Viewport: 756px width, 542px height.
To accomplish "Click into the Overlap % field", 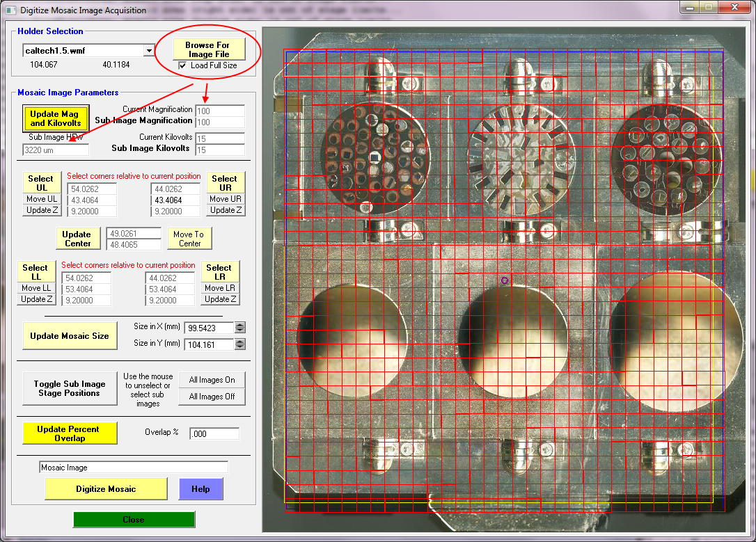I will (214, 433).
